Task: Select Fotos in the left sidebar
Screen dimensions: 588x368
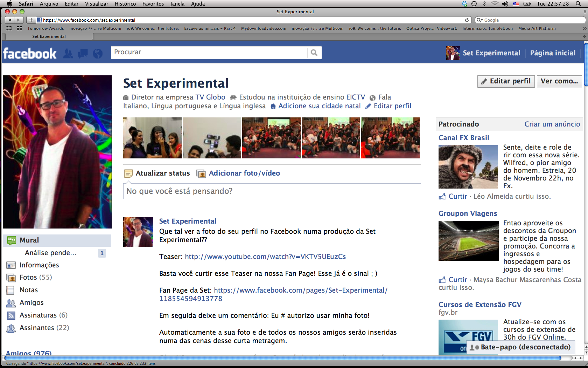Action: 28,278
